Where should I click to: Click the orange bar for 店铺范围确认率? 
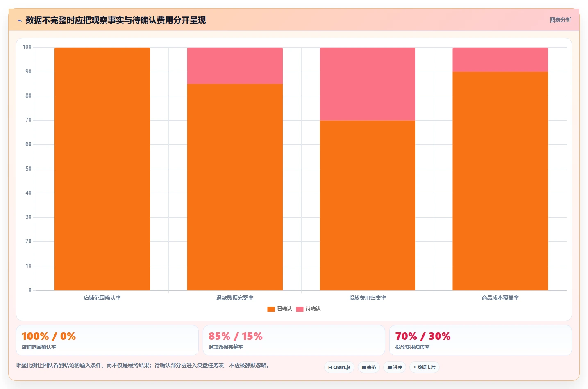[102, 169]
